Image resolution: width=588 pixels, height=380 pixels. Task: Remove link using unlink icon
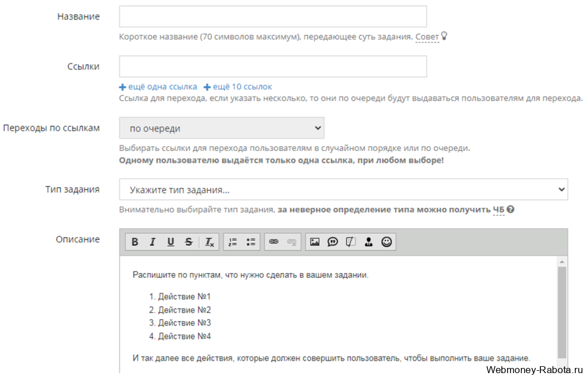coord(292,242)
